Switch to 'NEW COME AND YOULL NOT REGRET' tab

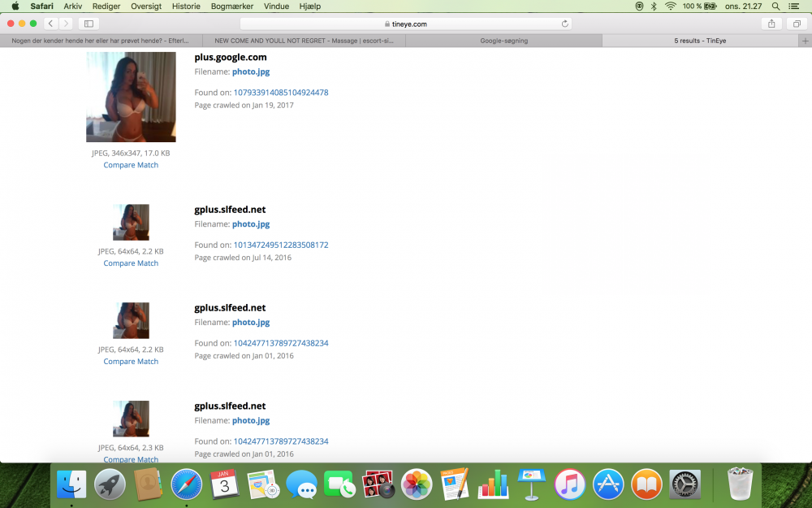coord(304,41)
